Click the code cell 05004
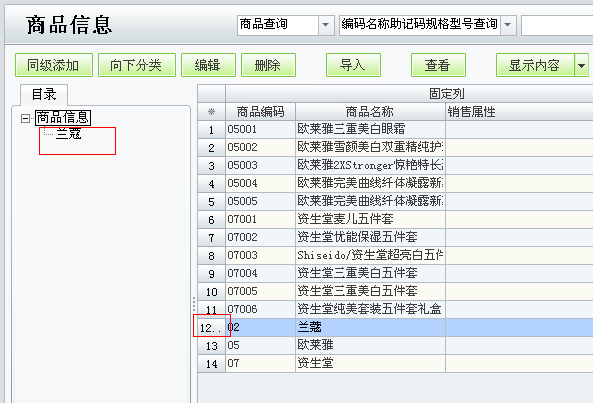The width and height of the screenshot is (593, 403). tap(260, 183)
